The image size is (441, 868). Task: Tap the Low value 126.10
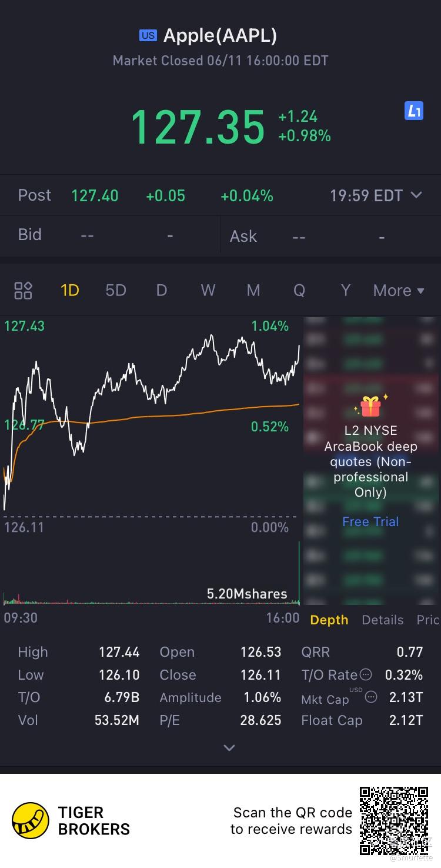click(119, 675)
